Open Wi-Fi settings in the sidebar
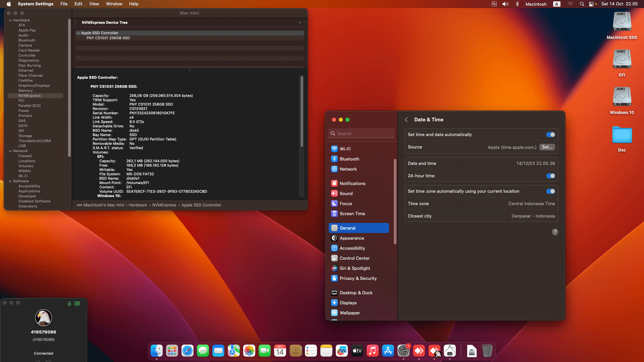Screen dimensions: 644x362 pyautogui.click(x=344, y=149)
